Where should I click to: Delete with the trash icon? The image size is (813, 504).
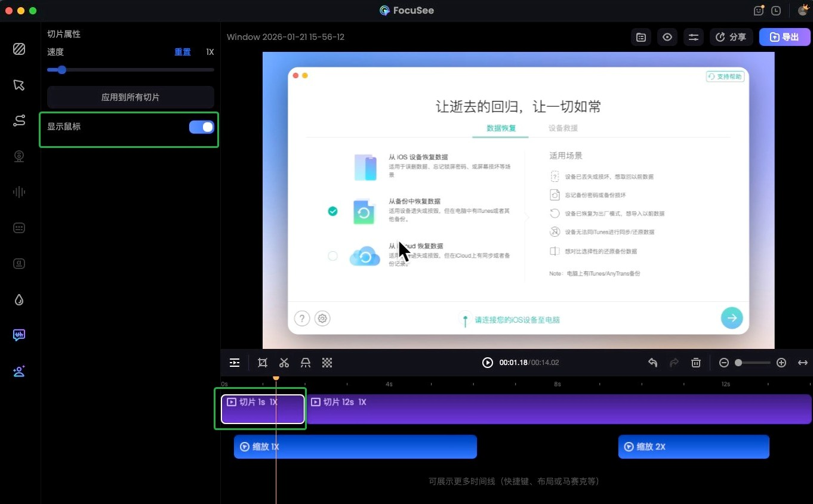(696, 363)
